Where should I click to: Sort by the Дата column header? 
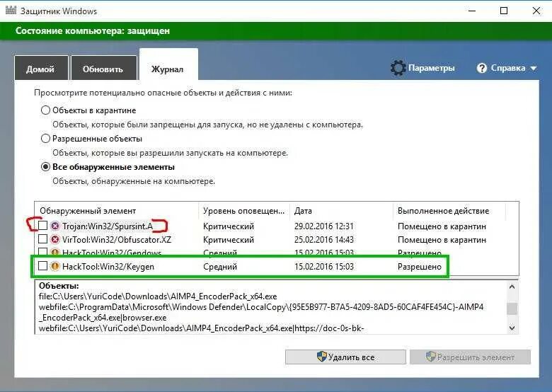tap(342, 211)
